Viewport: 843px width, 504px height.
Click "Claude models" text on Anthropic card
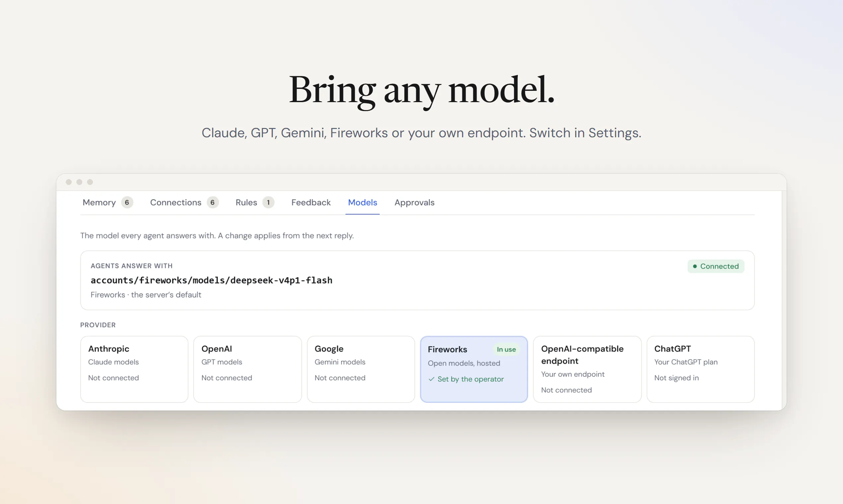pyautogui.click(x=114, y=362)
